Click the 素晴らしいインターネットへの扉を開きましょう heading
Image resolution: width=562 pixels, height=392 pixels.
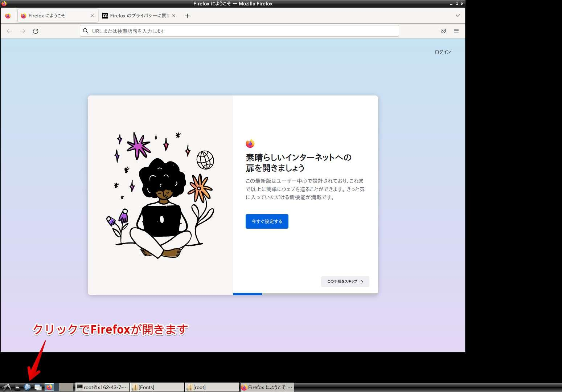[299, 163]
